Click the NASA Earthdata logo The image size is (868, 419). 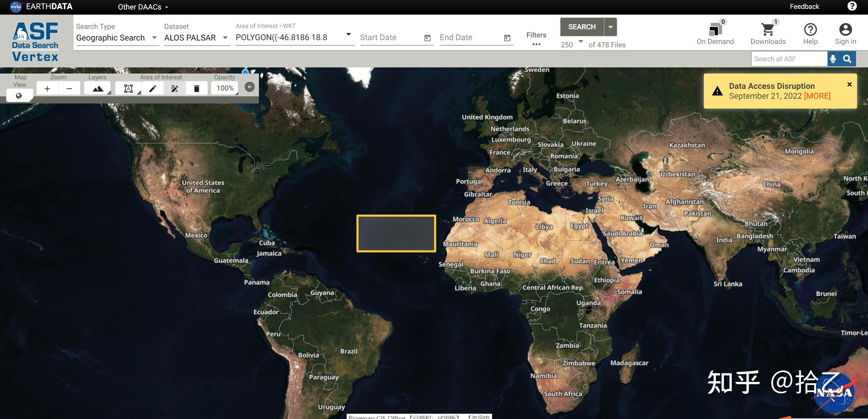[41, 6]
